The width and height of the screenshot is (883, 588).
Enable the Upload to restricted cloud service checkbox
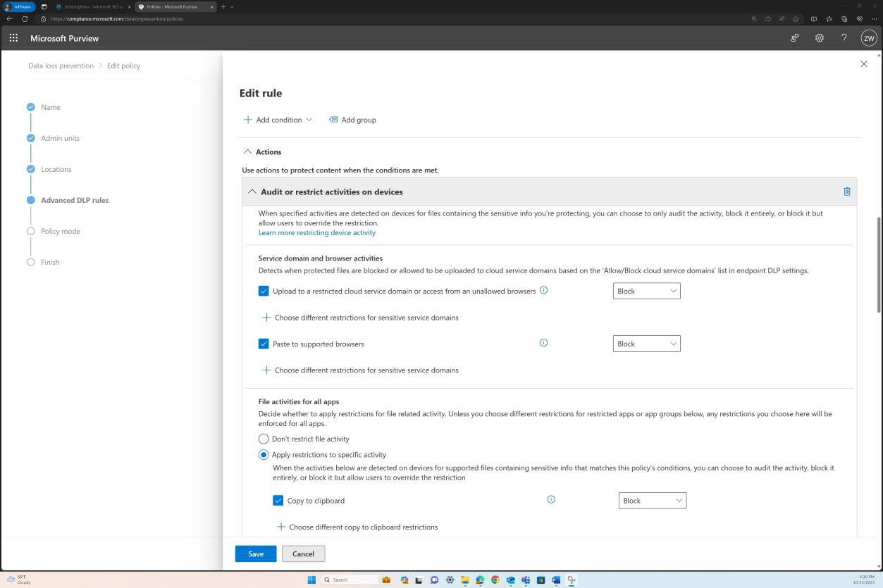click(x=264, y=290)
